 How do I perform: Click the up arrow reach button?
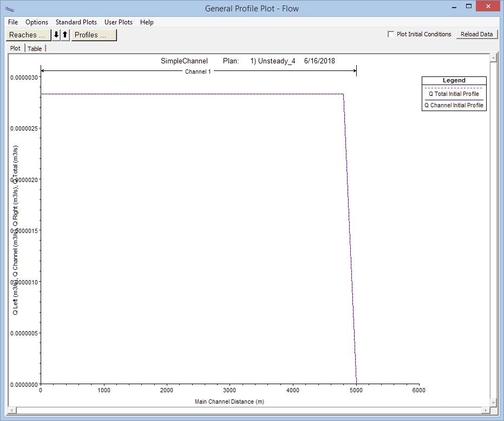pyautogui.click(x=66, y=35)
